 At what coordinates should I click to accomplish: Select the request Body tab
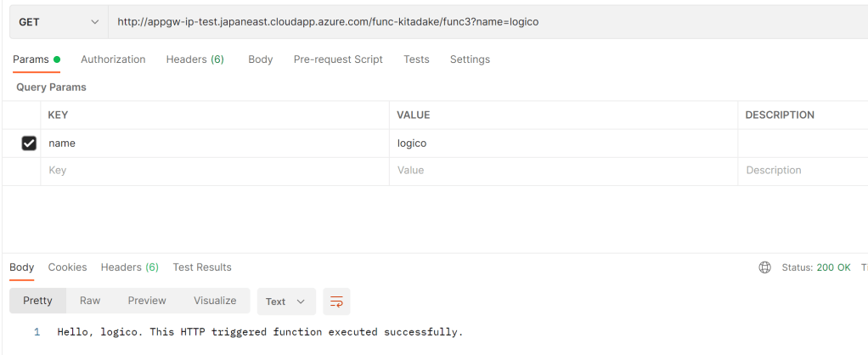[260, 59]
